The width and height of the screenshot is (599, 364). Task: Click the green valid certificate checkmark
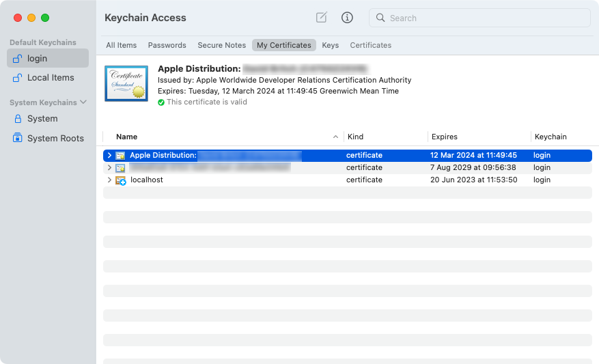pos(161,102)
